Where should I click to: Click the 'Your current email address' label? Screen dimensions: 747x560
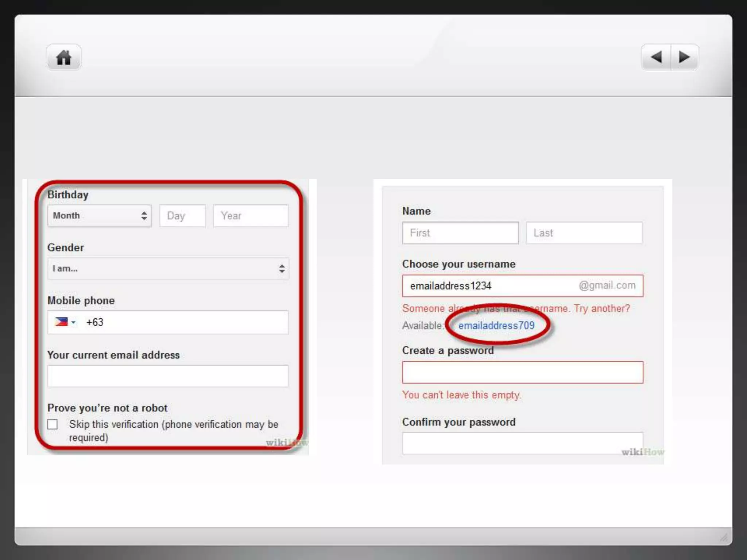click(113, 355)
